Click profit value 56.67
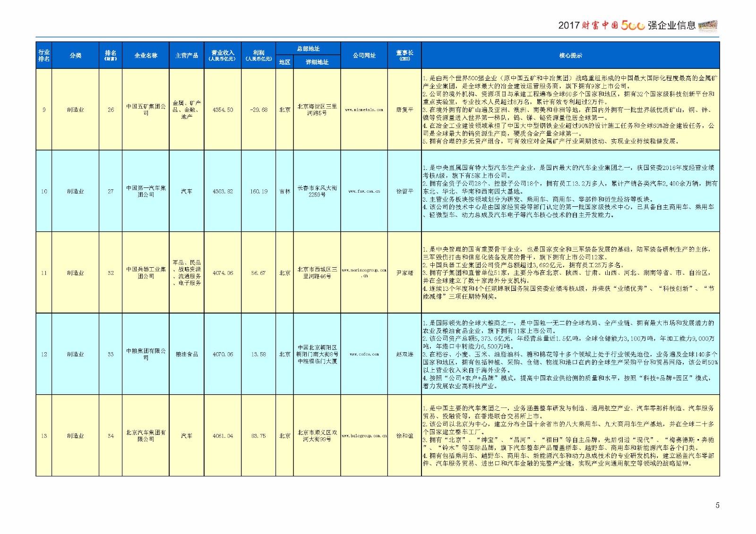 (258, 273)
